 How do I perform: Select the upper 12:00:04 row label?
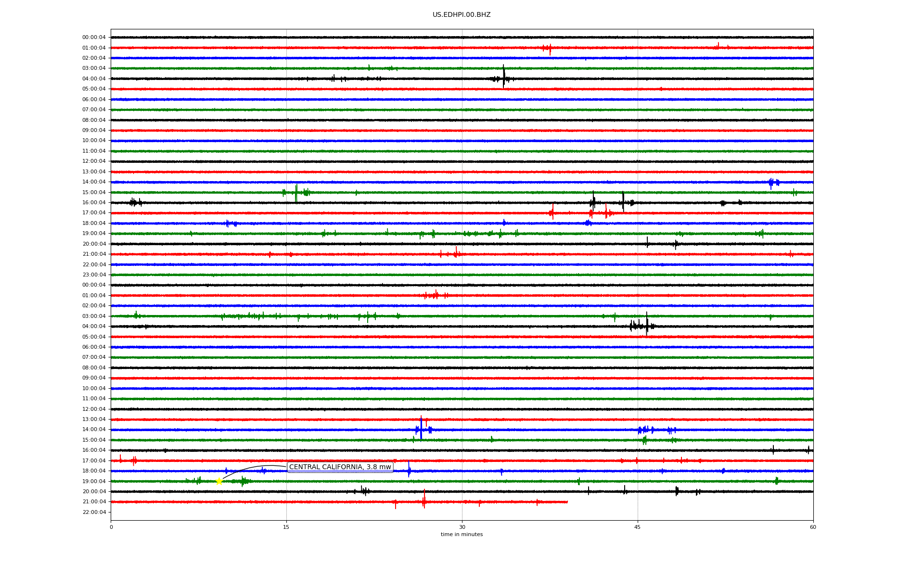94,161
